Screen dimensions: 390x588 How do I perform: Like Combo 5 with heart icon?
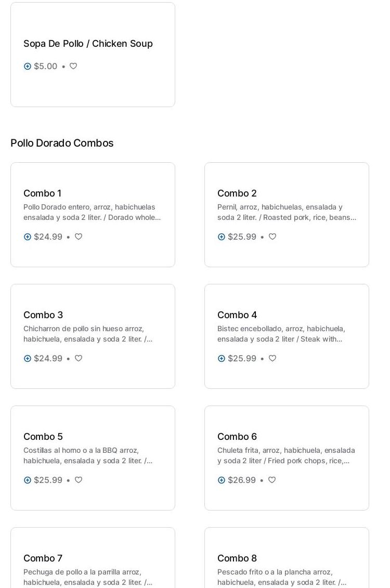(x=79, y=480)
